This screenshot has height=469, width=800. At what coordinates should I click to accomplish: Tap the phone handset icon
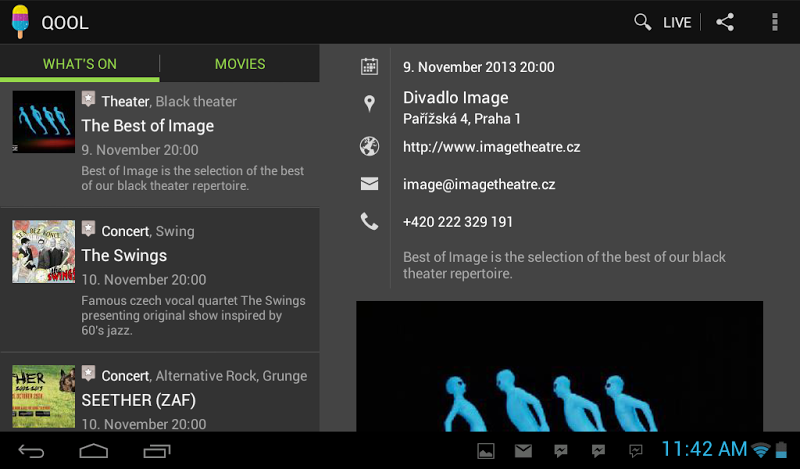tap(369, 221)
